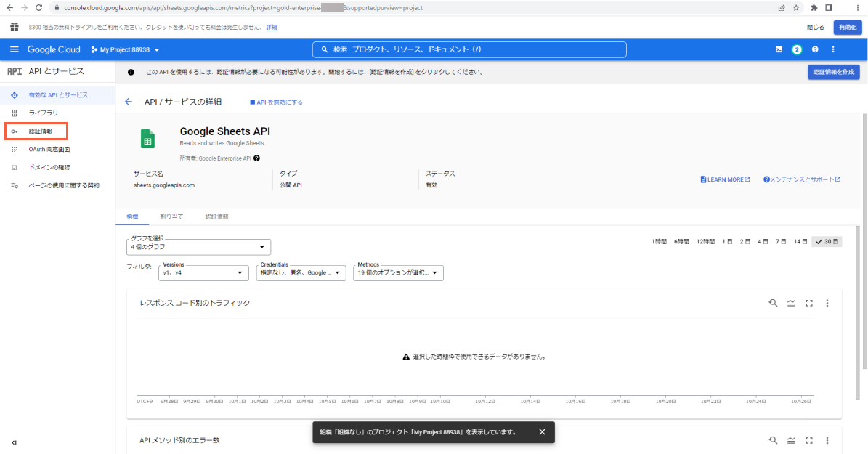
Task: Open the traffic chart's three-dot options menu
Action: pyautogui.click(x=827, y=303)
